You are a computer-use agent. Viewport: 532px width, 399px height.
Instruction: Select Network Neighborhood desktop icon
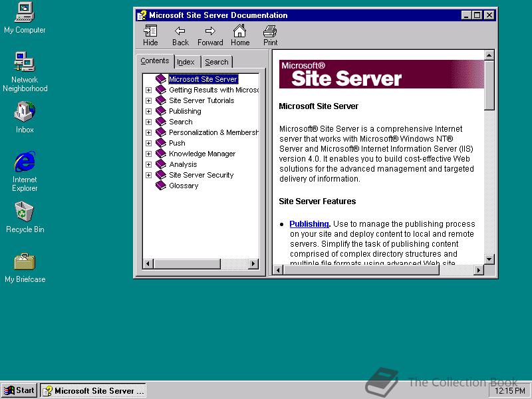pos(25,72)
